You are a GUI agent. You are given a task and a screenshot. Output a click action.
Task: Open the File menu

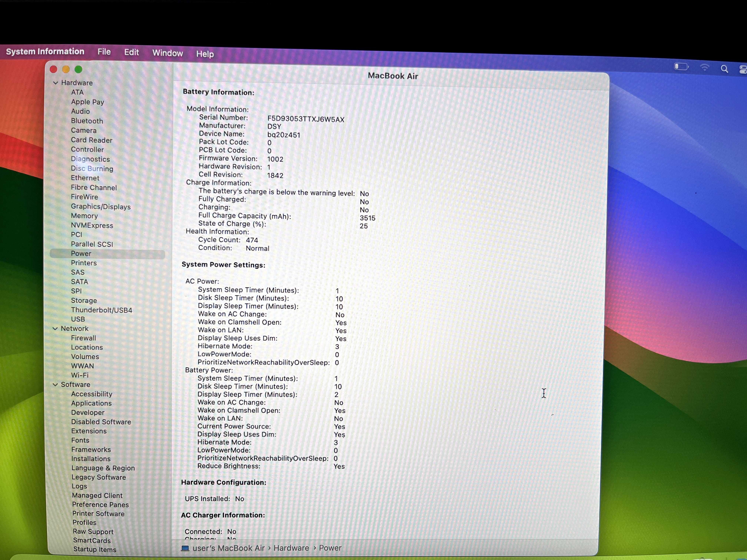pyautogui.click(x=104, y=52)
